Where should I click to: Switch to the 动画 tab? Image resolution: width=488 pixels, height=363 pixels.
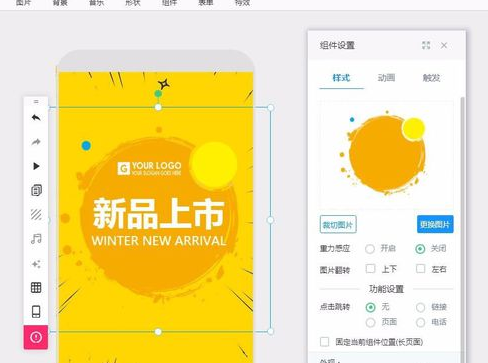tap(386, 78)
